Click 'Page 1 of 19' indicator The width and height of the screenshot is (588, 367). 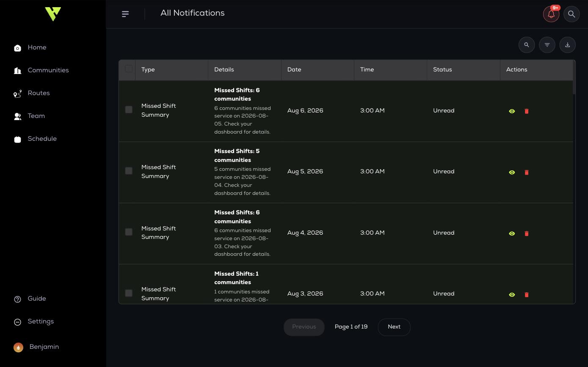click(351, 327)
